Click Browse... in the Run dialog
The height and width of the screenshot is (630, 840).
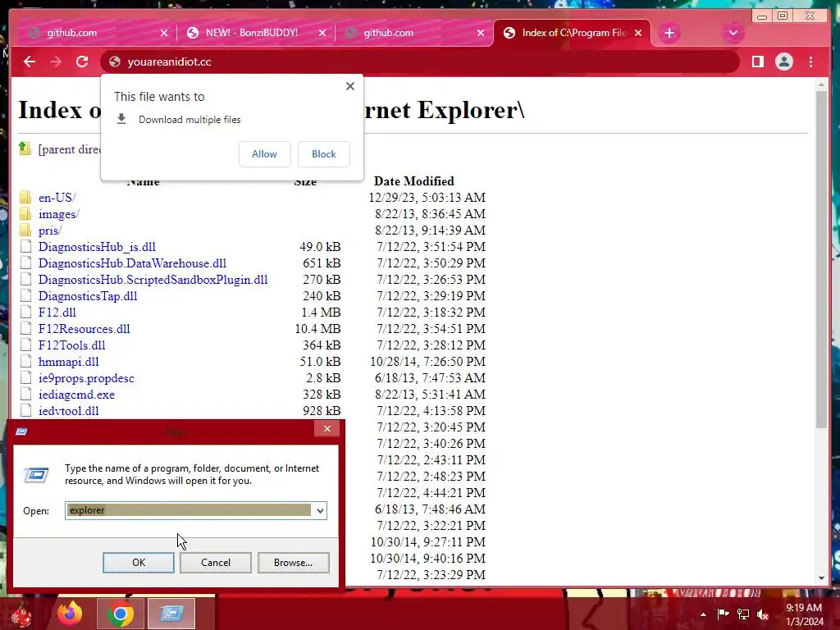293,563
